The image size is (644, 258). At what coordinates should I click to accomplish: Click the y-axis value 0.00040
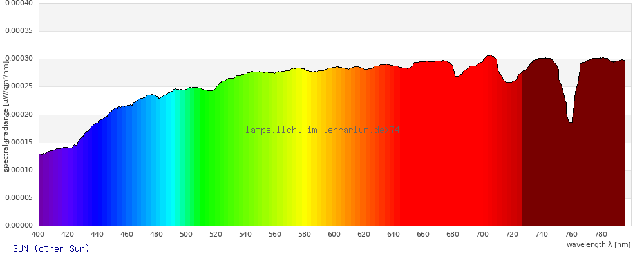(x=19, y=3)
